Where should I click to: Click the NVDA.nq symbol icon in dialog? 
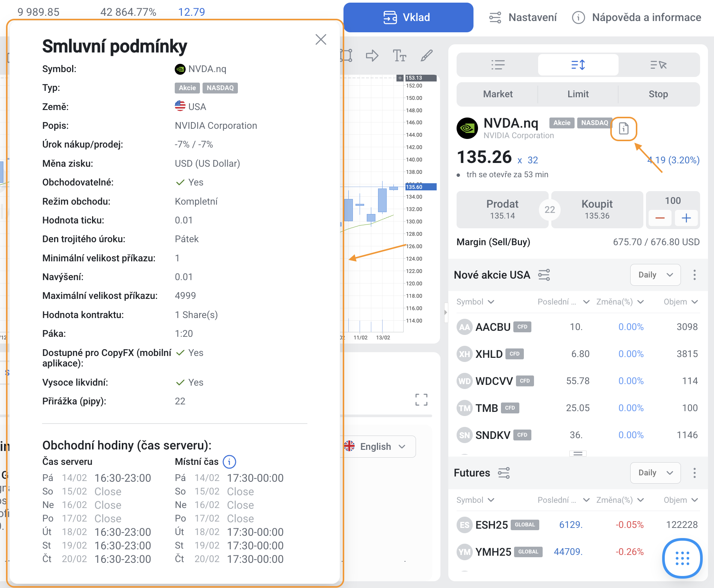[x=180, y=69]
